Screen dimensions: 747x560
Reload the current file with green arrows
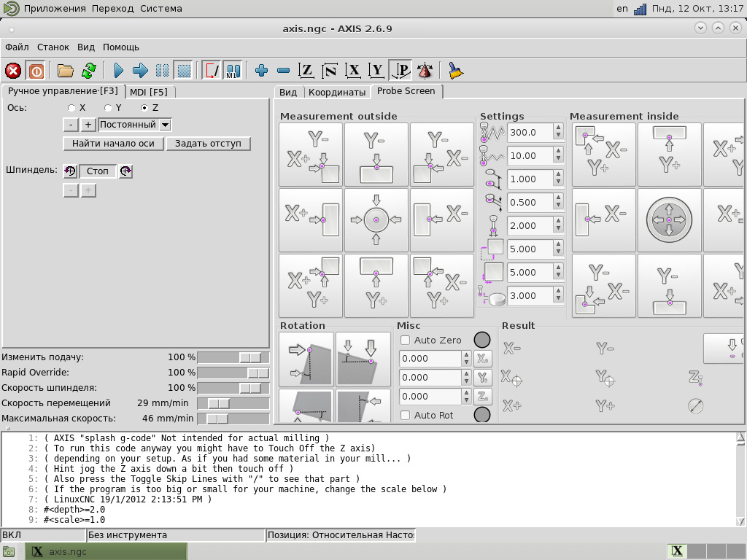point(88,71)
